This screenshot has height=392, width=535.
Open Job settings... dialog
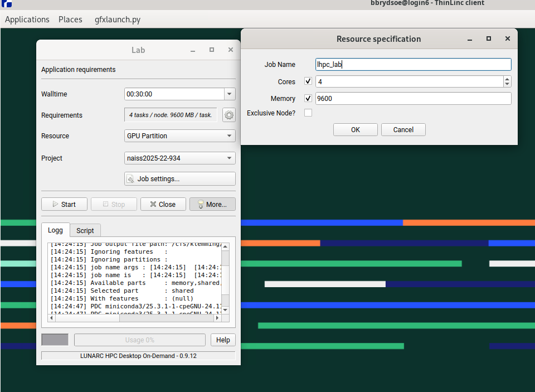click(x=179, y=179)
